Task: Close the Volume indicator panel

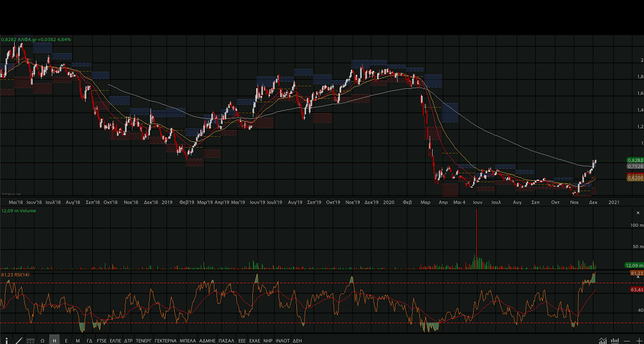Action: [x=638, y=212]
